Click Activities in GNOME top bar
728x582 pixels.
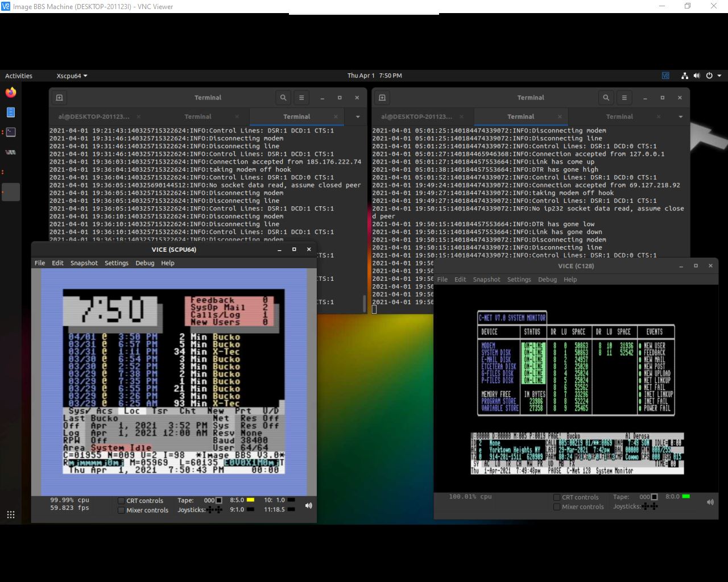pyautogui.click(x=19, y=76)
